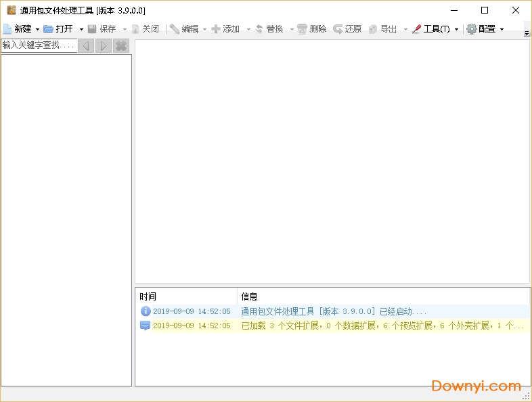This screenshot has width=532, height=402.
Task: Click the resize grip in status bar
Action: coord(526,395)
